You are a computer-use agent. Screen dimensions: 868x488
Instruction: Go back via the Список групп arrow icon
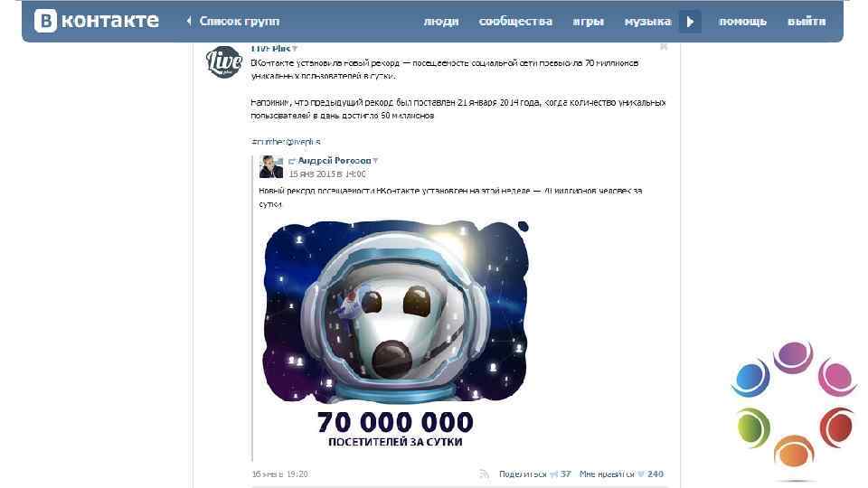coord(189,21)
